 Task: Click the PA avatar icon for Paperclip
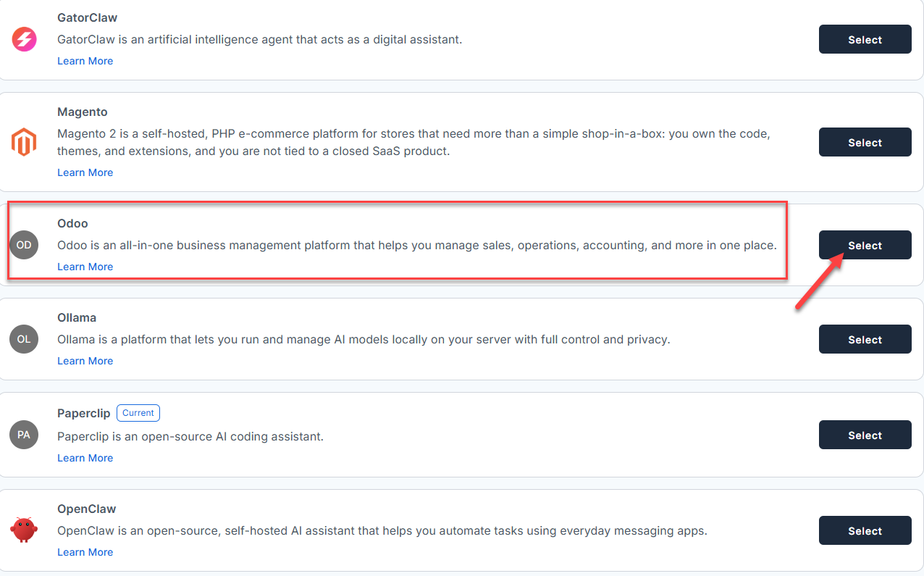(23, 434)
